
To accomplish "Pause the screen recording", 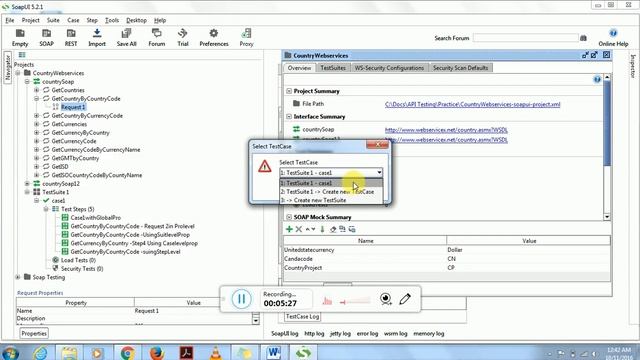I will click(x=241, y=299).
